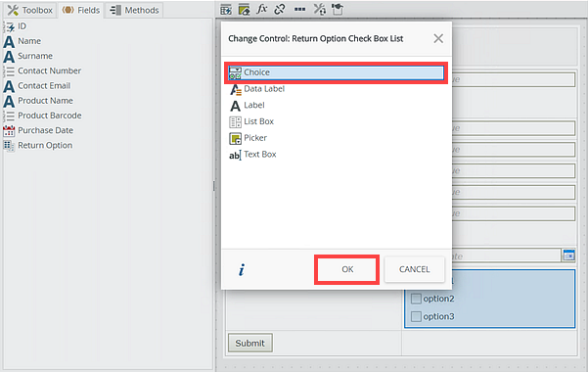Tick the option2 checkbox
Screen dimensions: 588x372
(x=416, y=299)
